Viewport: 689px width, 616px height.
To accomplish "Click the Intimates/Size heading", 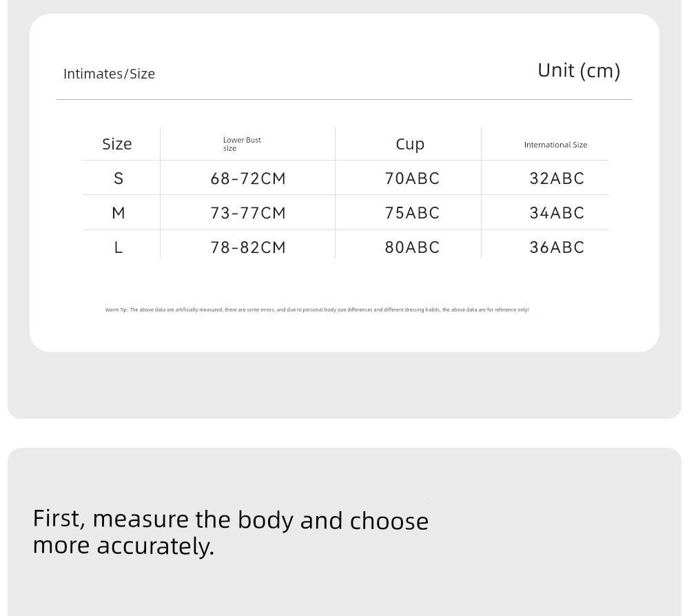I will click(x=109, y=74).
